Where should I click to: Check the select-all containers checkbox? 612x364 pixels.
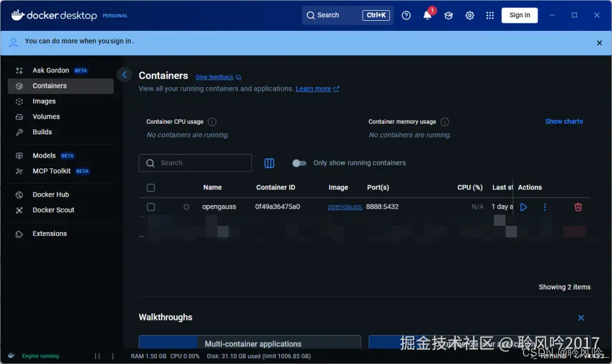pos(151,188)
